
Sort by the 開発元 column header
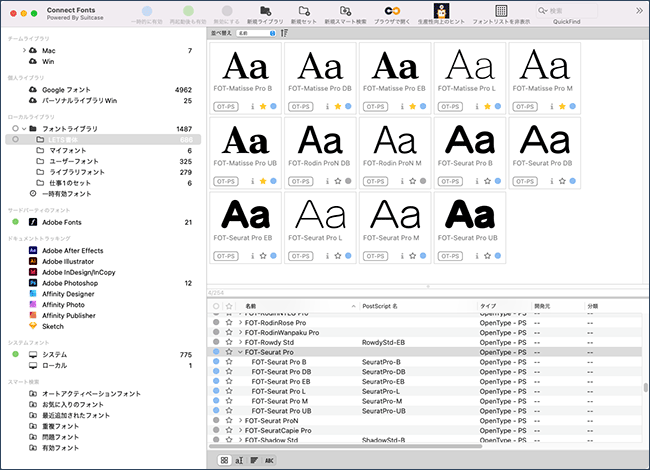tap(558, 306)
